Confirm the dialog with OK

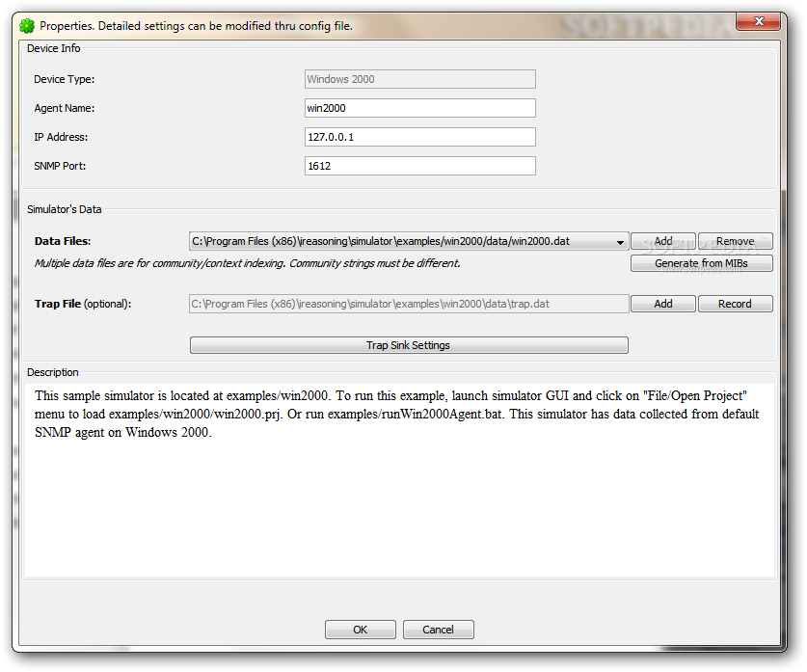click(x=361, y=630)
